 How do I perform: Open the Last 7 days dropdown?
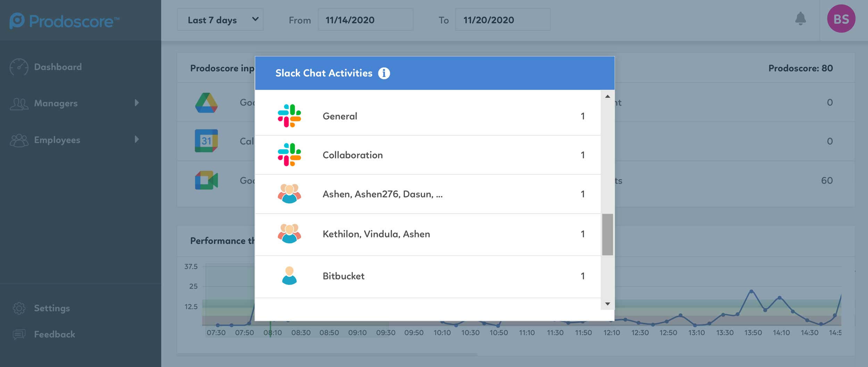click(220, 20)
